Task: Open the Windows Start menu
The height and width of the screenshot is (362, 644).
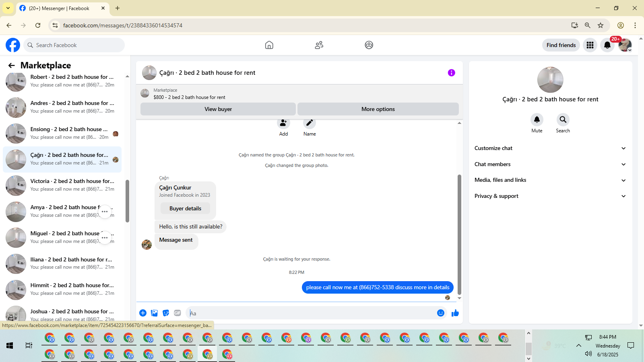Action: (10, 346)
